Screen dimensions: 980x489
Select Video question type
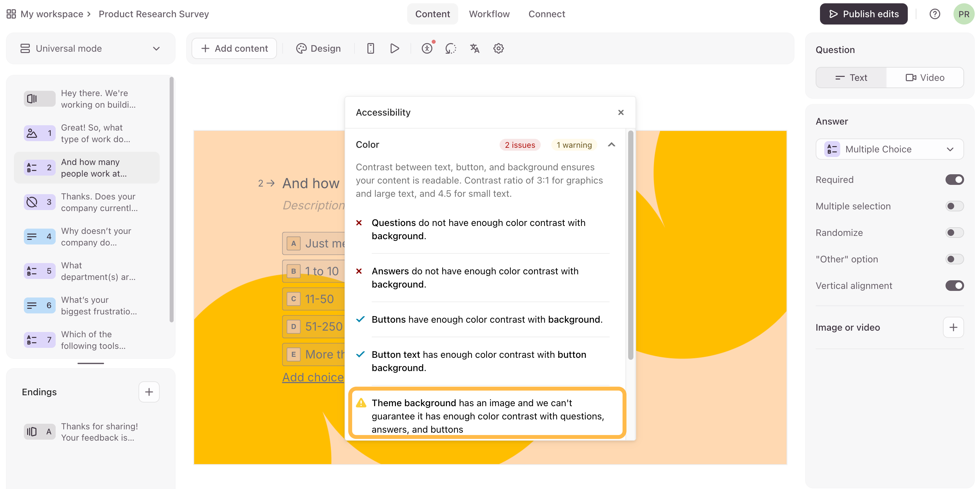pyautogui.click(x=925, y=78)
